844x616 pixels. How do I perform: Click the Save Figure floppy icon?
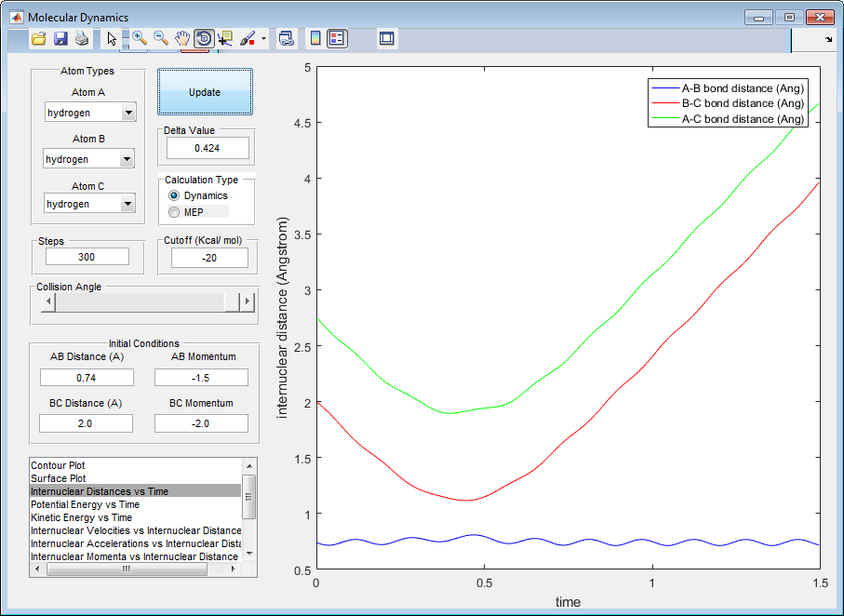[x=60, y=39]
